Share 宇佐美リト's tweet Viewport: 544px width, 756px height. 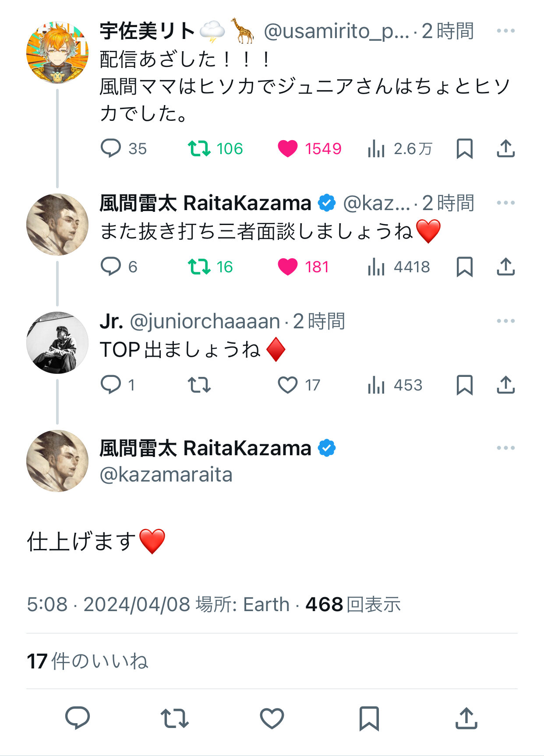[x=505, y=148]
